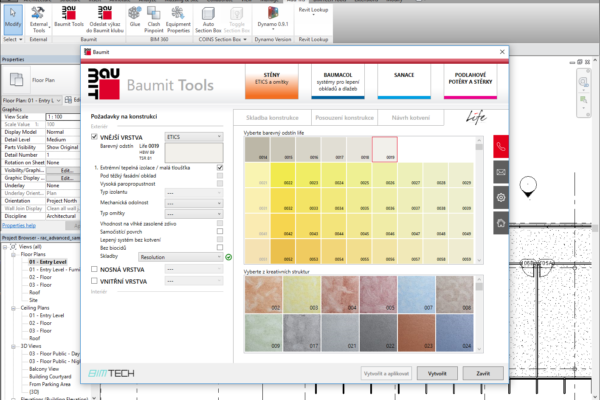Open Typ omítky dropdown
600x400 pixels.
[194, 214]
